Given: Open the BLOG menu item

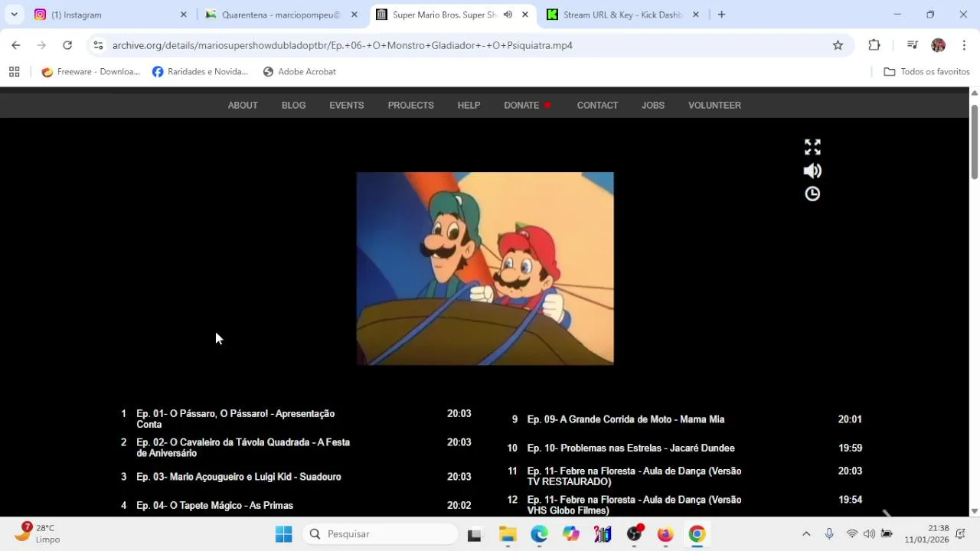Looking at the screenshot, I should tap(293, 105).
